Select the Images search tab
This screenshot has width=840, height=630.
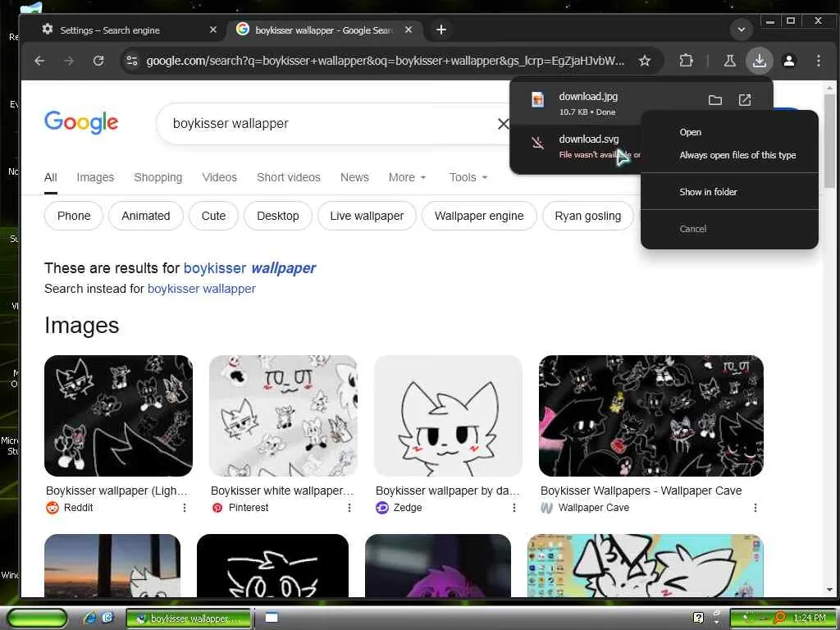click(x=95, y=177)
